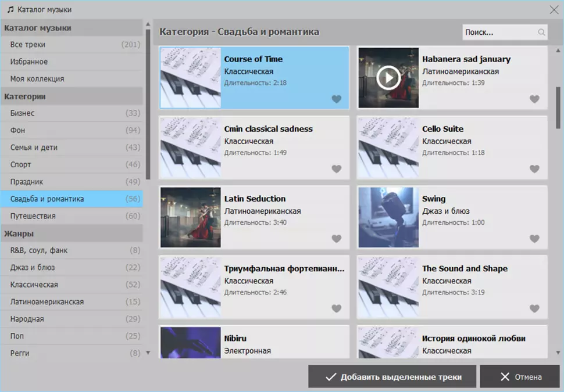Click Длительность: 3:19 text

pos(453,292)
